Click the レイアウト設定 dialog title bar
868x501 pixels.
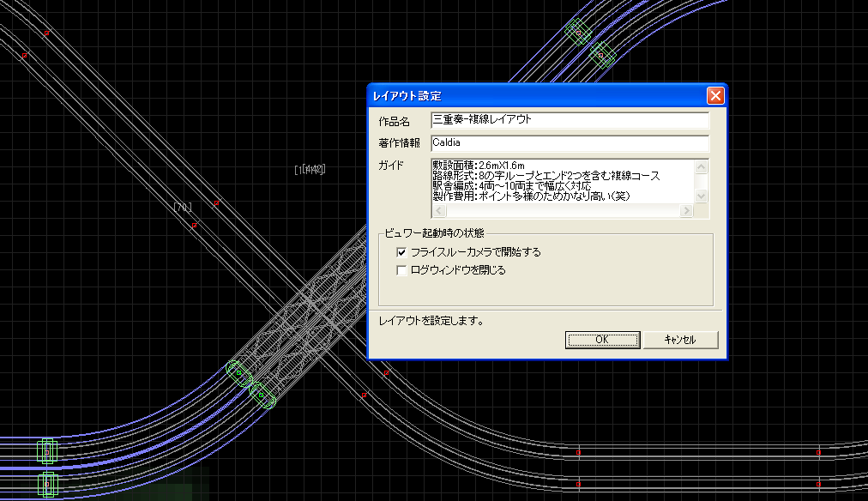coord(537,96)
